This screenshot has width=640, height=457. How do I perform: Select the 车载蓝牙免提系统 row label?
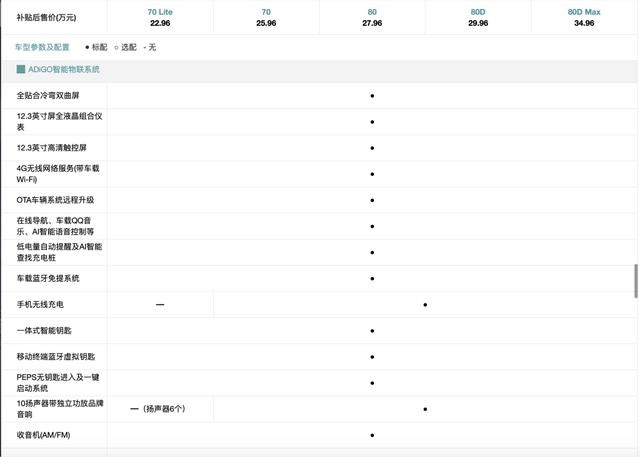[x=48, y=278]
